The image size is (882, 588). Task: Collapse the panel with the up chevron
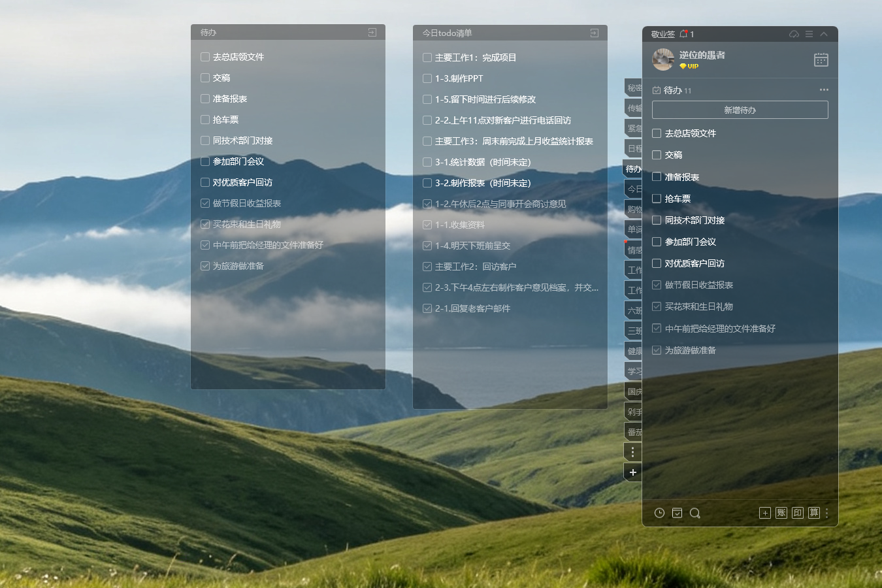coord(824,34)
